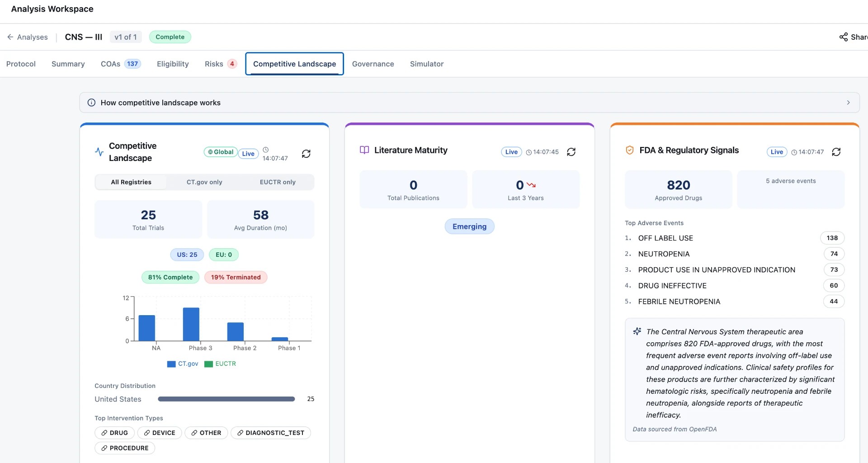This screenshot has width=868, height=463.
Task: Refresh the Competitive Landscape card
Action: pos(306,154)
